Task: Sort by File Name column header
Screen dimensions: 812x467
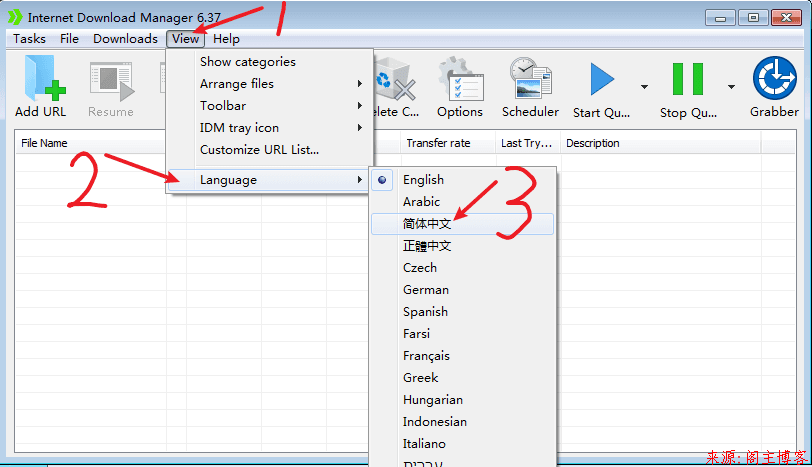Action: [x=91, y=143]
